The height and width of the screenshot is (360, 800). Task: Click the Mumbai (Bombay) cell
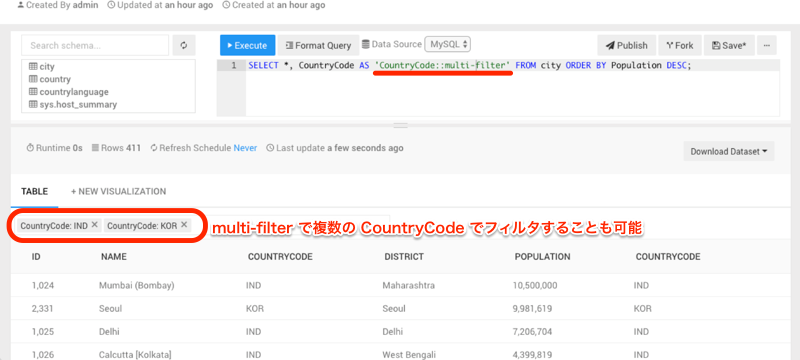[x=137, y=286]
